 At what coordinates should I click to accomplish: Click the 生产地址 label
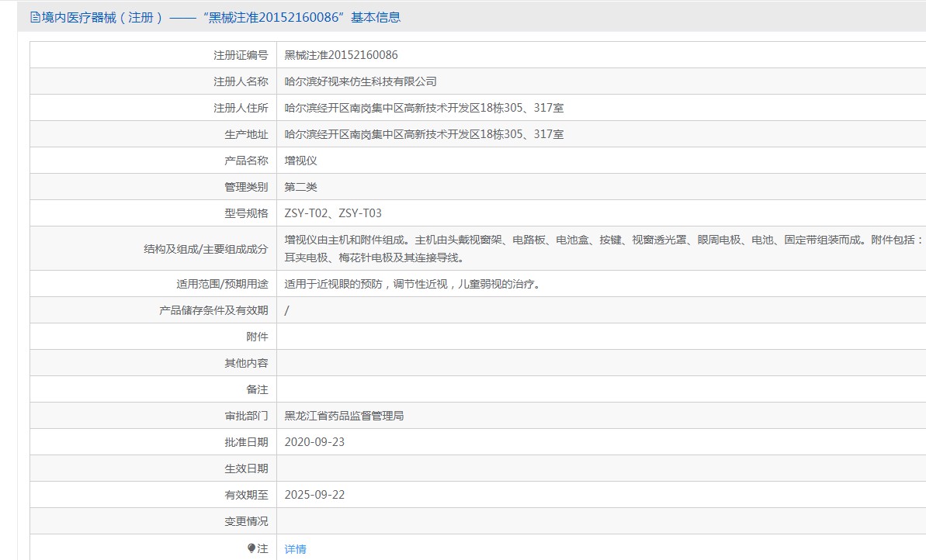[246, 134]
